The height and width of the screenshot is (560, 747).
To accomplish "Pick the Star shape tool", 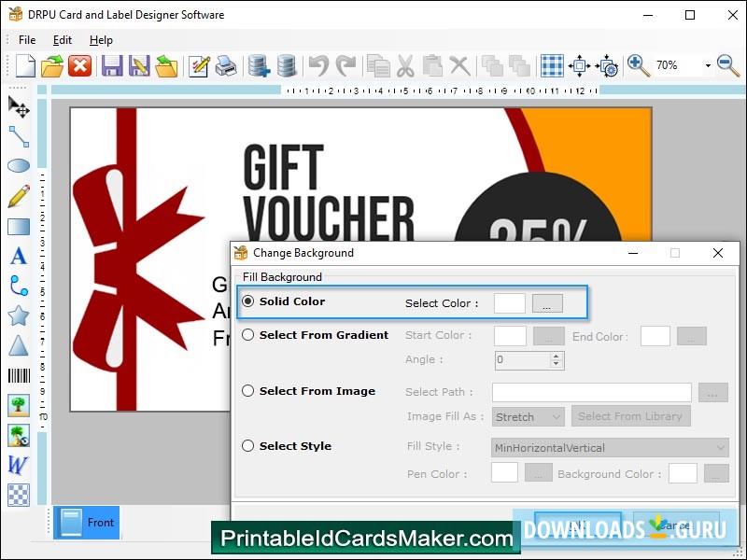I will [19, 315].
